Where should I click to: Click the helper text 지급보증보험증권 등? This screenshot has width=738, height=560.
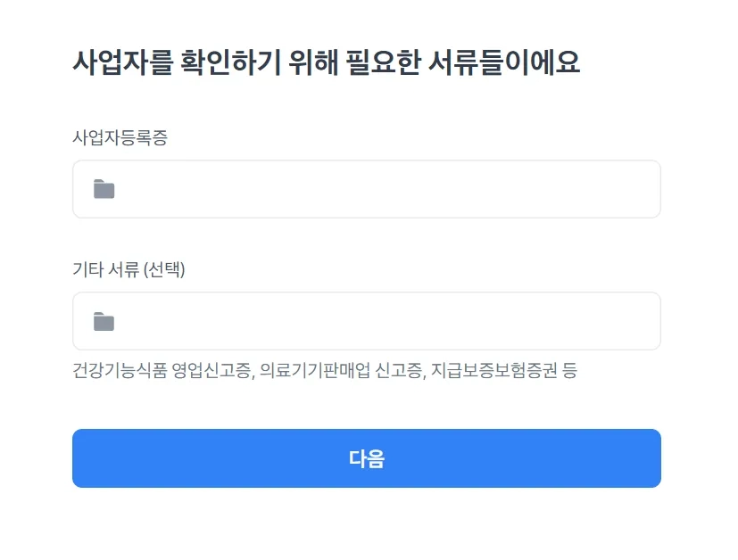tap(504, 371)
